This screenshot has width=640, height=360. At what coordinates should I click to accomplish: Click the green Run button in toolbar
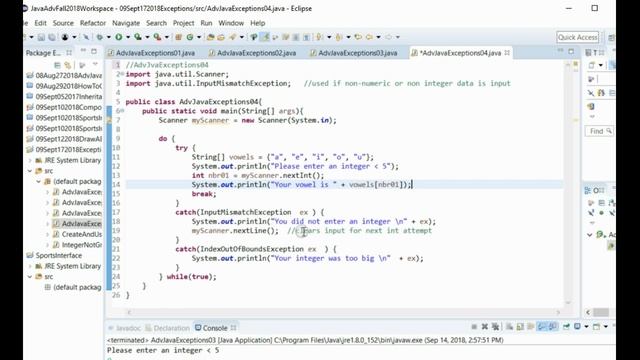tap(119, 37)
